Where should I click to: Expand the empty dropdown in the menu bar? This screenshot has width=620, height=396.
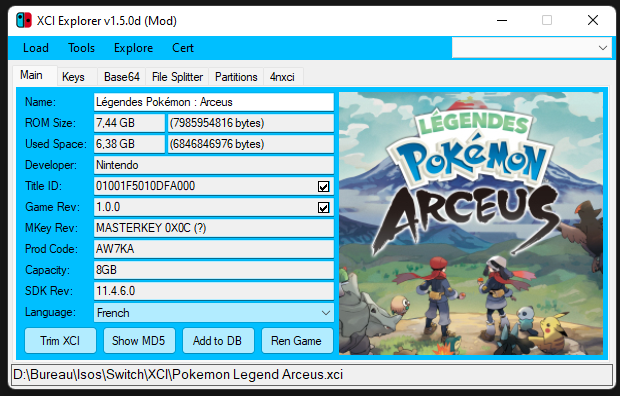(x=532, y=48)
